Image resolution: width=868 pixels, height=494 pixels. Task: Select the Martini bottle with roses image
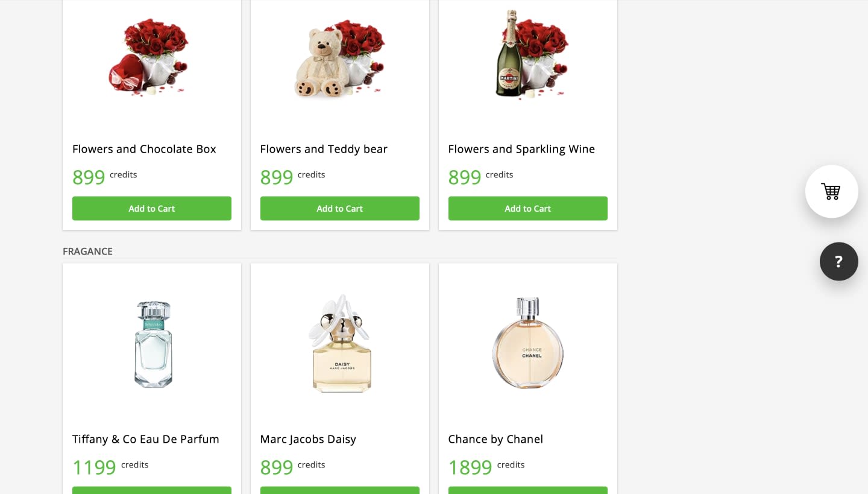click(532, 54)
